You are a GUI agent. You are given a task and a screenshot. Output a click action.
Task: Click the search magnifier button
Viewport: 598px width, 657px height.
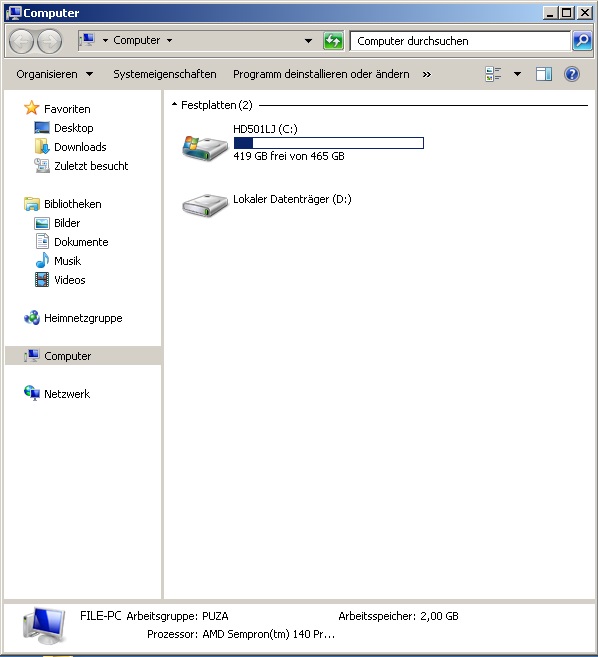pos(582,41)
